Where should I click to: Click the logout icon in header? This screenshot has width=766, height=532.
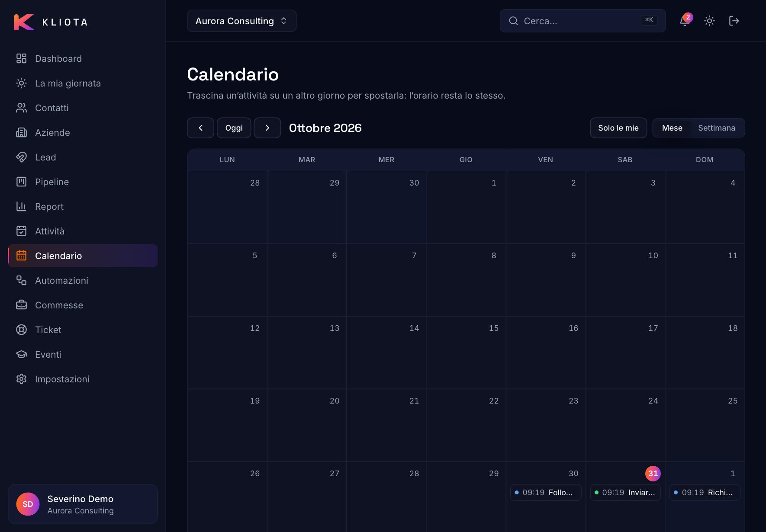point(734,21)
